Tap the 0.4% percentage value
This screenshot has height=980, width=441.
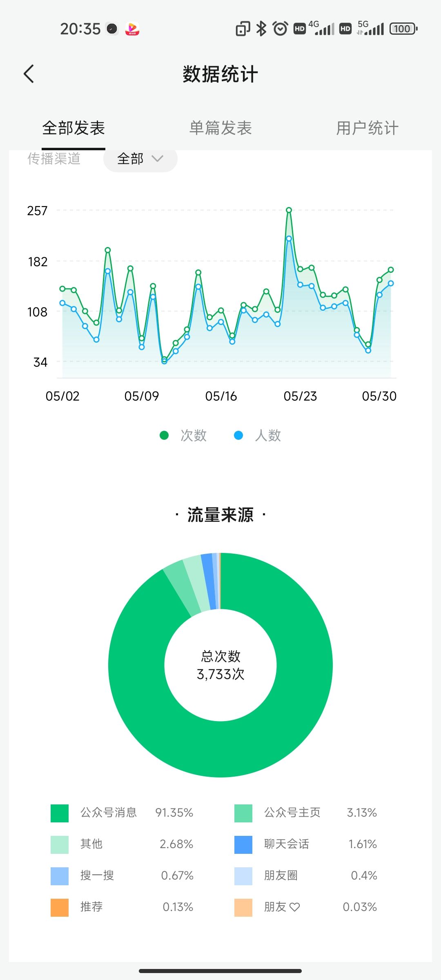(x=364, y=875)
